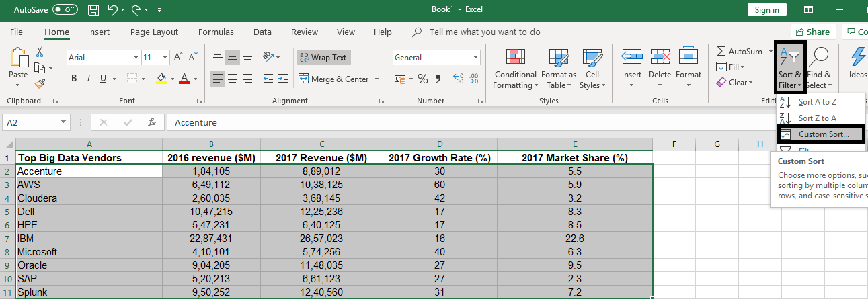Switch to the Page Layout tab
The width and height of the screenshot is (868, 299).
click(x=155, y=32)
